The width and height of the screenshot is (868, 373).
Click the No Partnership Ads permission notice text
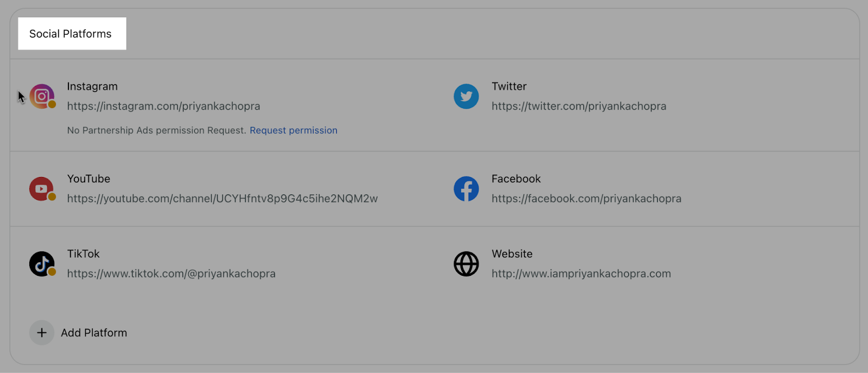157,130
